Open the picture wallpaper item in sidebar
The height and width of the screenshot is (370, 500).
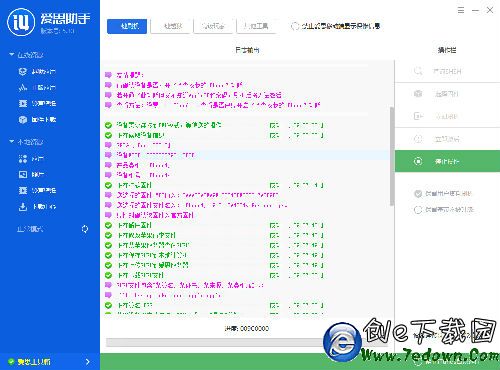point(32,174)
